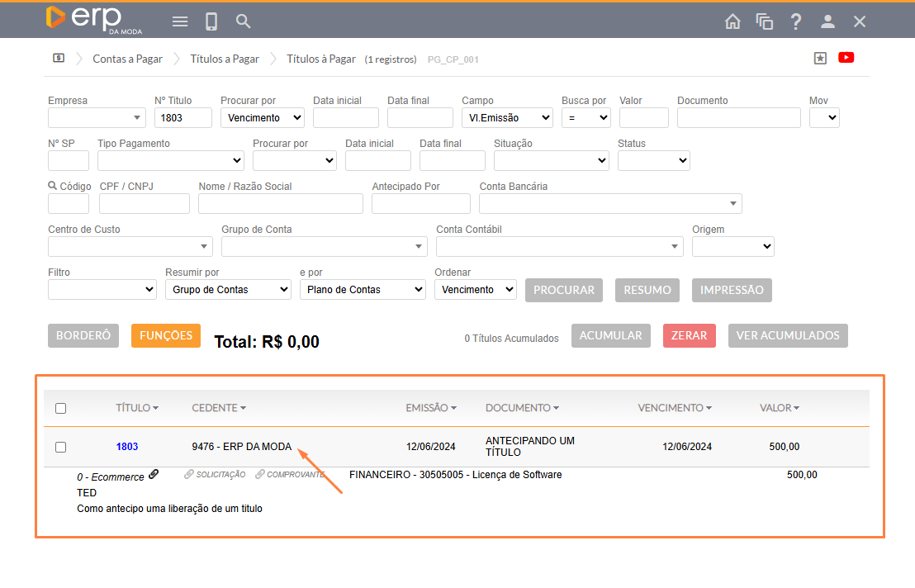Viewport: 915px width, 588px height.
Task: Open the Empresa dropdown
Action: coord(97,118)
